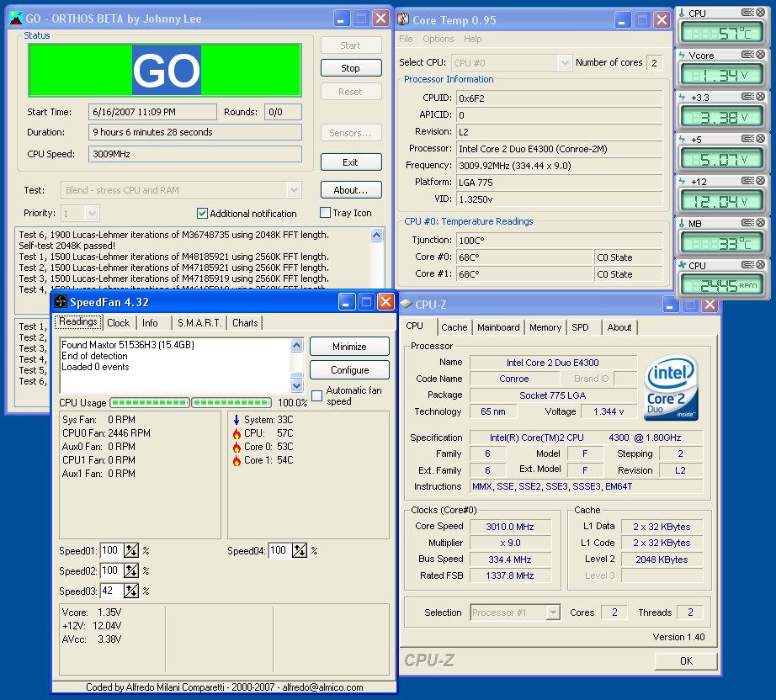776x700 pixels.
Task: Close the MB temperature gadget
Action: (x=761, y=223)
